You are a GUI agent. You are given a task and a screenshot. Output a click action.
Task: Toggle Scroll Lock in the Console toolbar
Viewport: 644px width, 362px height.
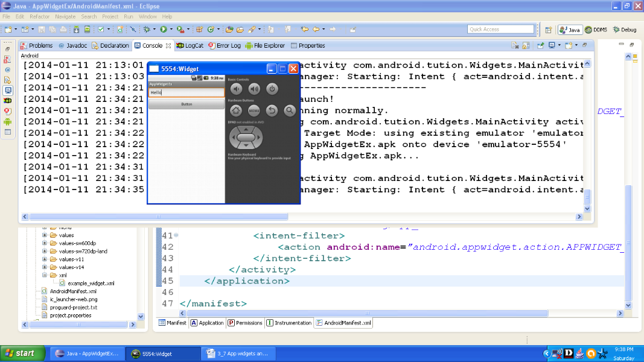click(526, 46)
